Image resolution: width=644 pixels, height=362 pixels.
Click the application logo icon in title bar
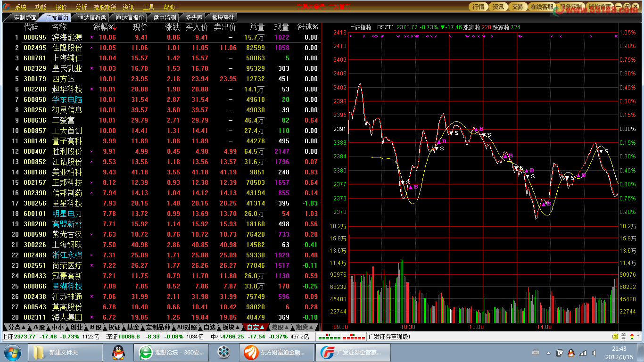pyautogui.click(x=7, y=7)
